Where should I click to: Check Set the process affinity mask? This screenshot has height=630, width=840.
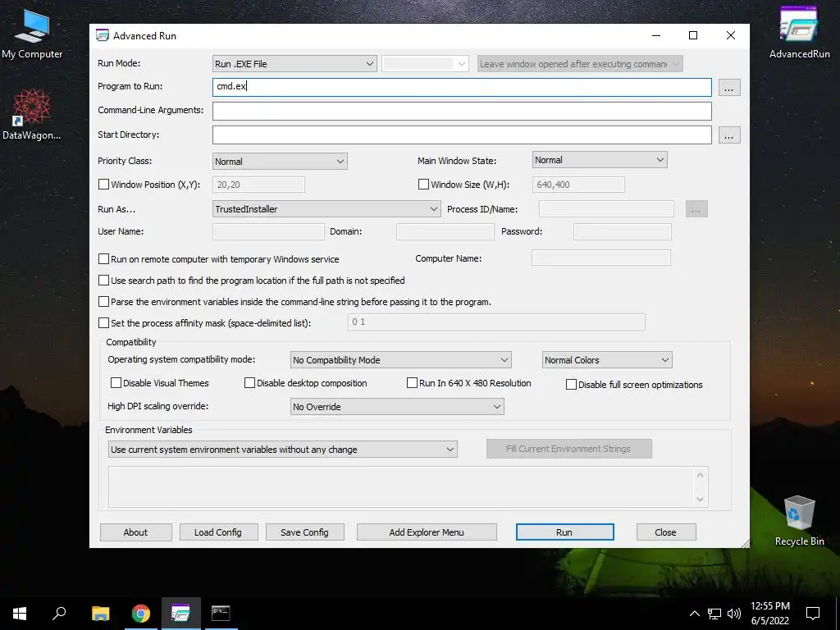(104, 323)
